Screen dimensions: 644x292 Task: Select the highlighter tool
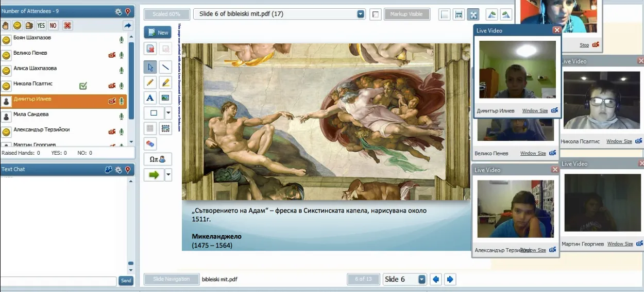[165, 82]
